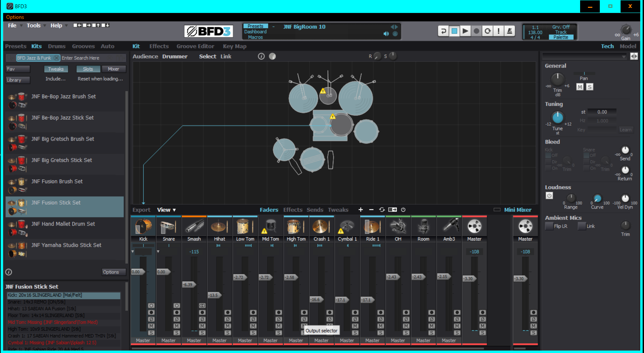Image resolution: width=644 pixels, height=353 pixels.
Task: Open the Kick channel Master output selector
Action: pyautogui.click(x=143, y=340)
